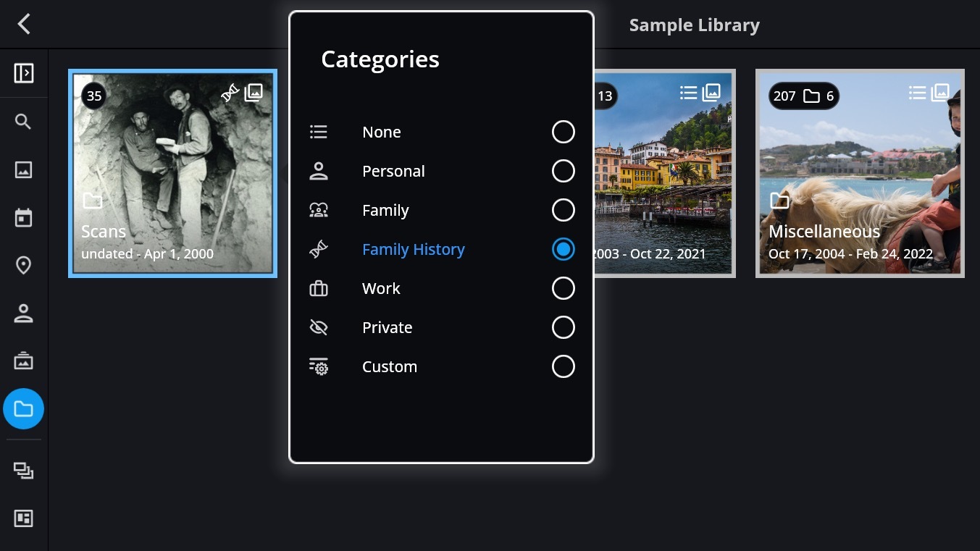Click the DNA category icon on Scans
Image resolution: width=980 pixels, height=551 pixels.
click(230, 93)
